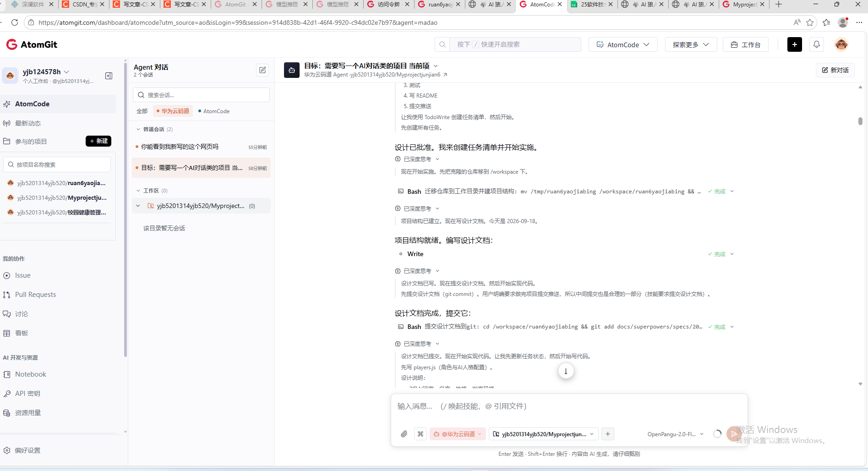Click the AtomGit logo
The width and height of the screenshot is (868, 471).
[x=32, y=44]
